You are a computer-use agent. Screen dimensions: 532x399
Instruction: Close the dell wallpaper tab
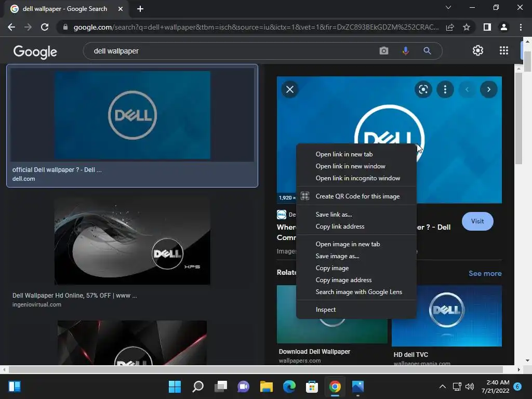click(x=121, y=9)
